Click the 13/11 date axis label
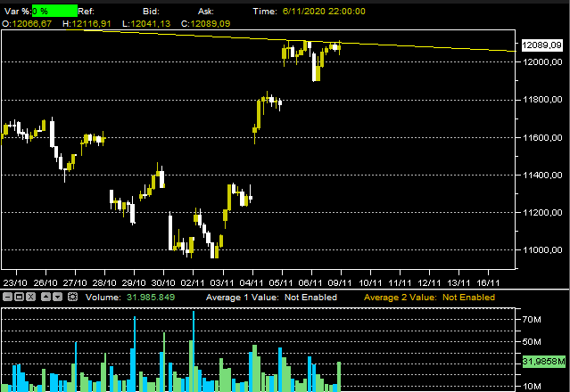This screenshot has width=570, height=392. (458, 282)
